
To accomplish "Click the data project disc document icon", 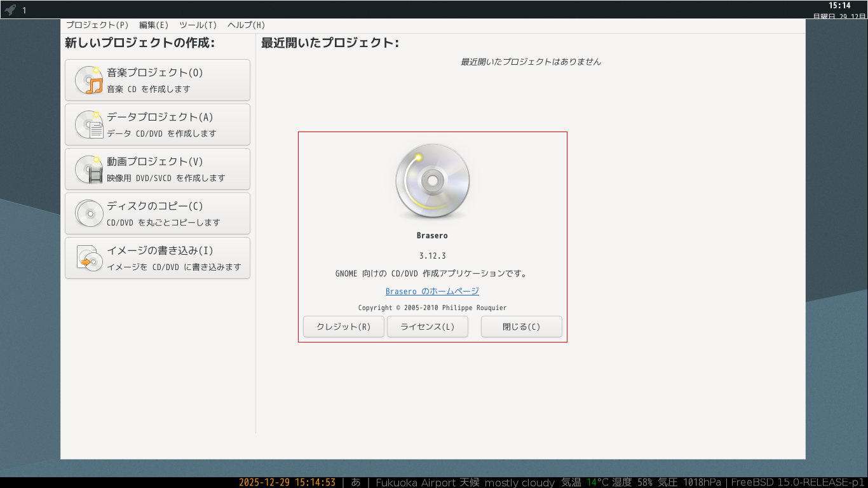I will (x=89, y=125).
